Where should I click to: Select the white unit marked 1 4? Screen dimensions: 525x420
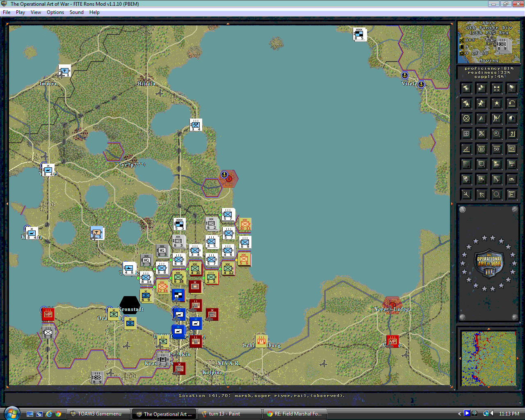[196, 125]
